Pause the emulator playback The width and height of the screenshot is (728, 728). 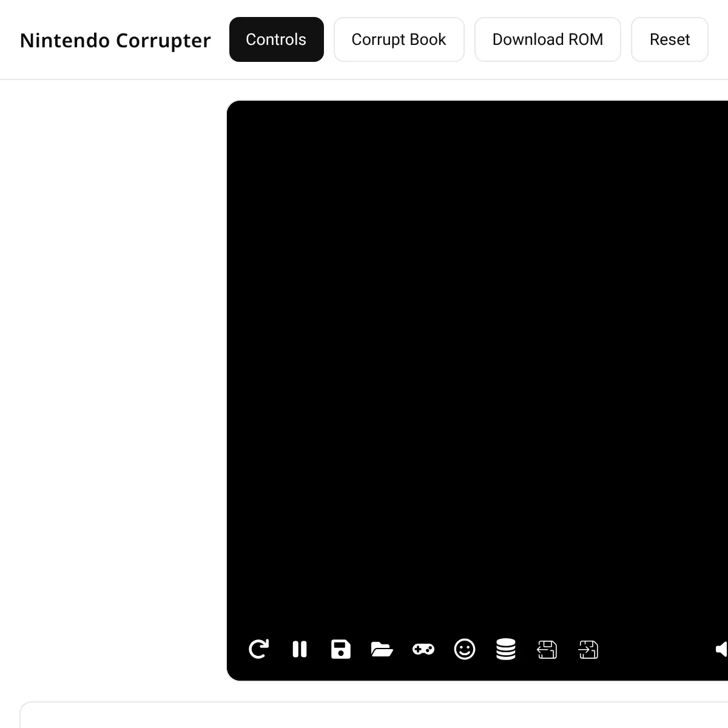tap(300, 649)
